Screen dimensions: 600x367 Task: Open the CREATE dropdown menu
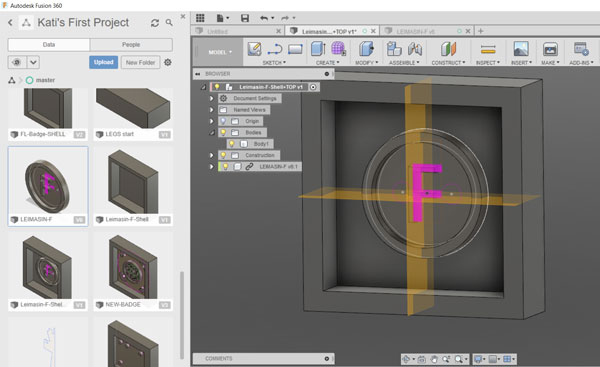[327, 62]
